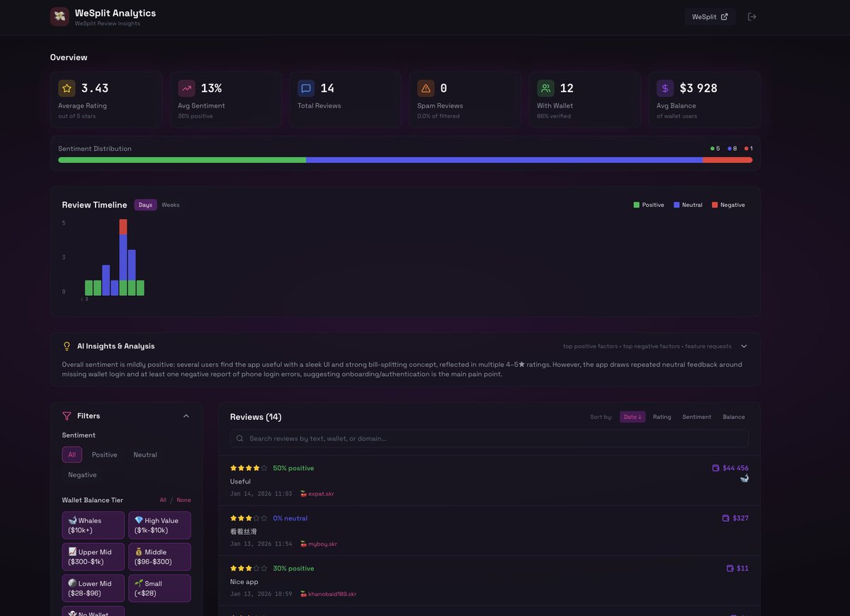Image resolution: width=850 pixels, height=616 pixels.
Task: Click the WeSplit Analytics logo icon
Action: tap(59, 16)
